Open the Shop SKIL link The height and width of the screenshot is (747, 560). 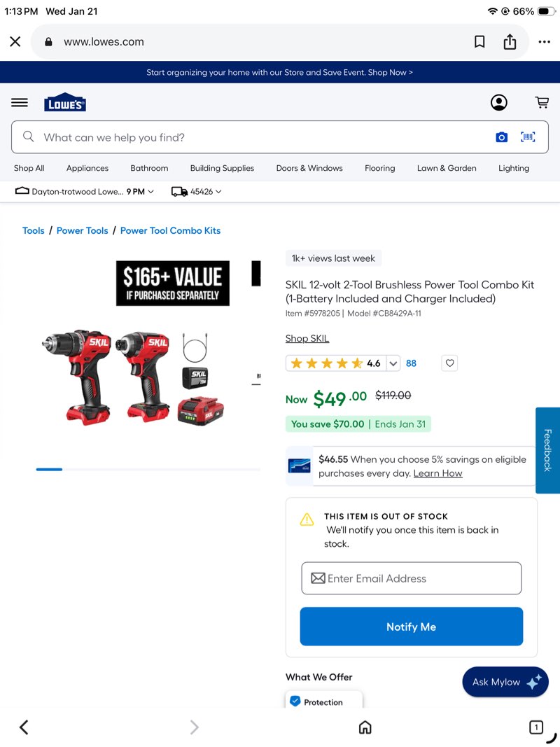[307, 339]
